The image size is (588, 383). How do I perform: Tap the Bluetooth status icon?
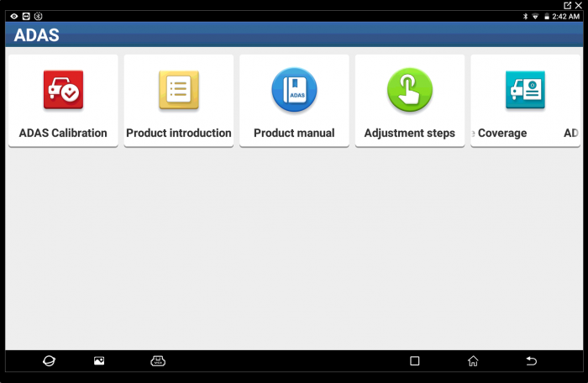525,16
